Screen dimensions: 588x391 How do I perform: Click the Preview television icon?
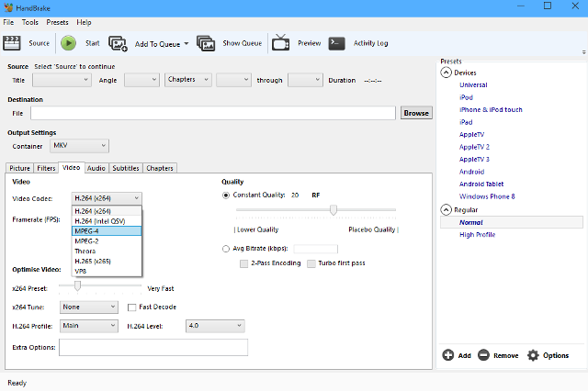(x=280, y=42)
